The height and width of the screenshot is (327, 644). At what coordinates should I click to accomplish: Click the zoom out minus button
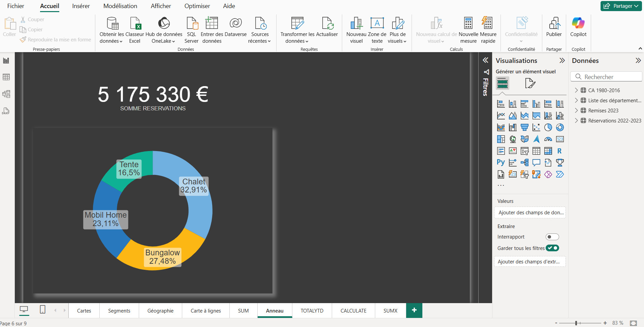click(x=556, y=323)
